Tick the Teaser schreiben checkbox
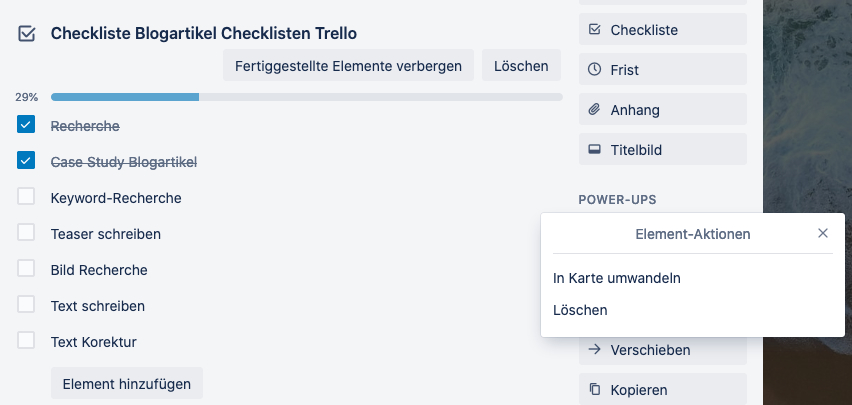The image size is (852, 405). click(x=26, y=233)
